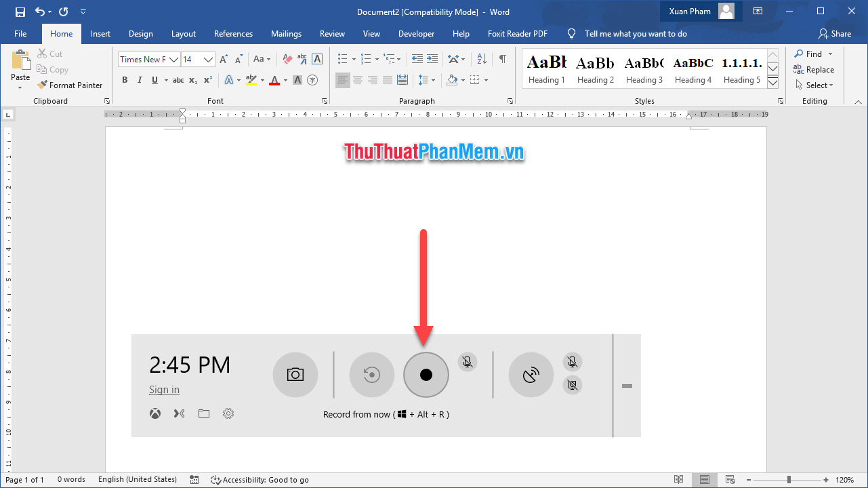The height and width of the screenshot is (488, 868).
Task: Toggle the camera off for broadcasting
Action: [572, 384]
